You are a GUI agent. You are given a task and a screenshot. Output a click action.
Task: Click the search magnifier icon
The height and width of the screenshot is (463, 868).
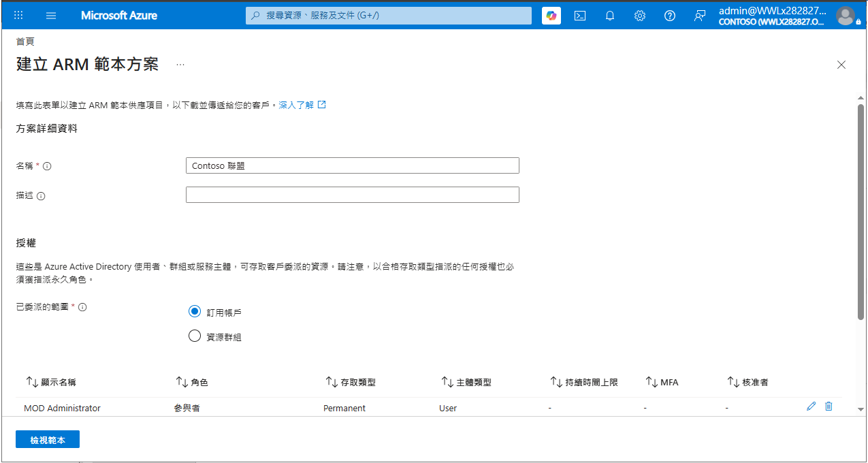[256, 16]
